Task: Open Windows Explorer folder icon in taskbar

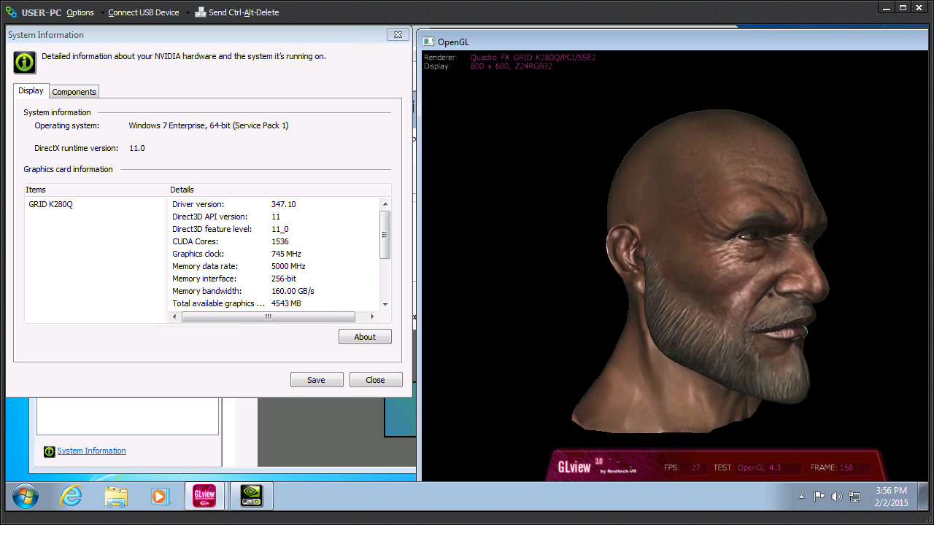Action: [x=116, y=497]
